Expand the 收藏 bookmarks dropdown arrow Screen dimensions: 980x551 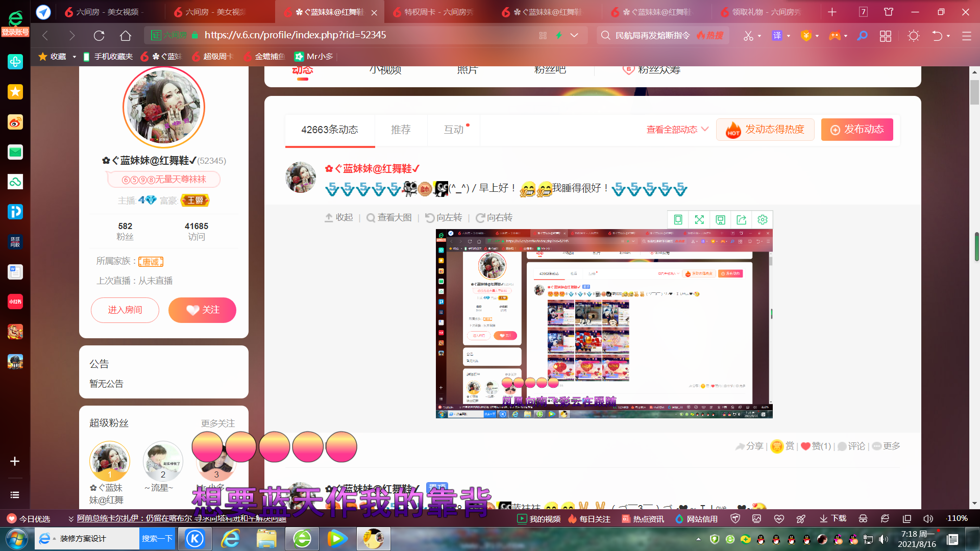(x=75, y=57)
